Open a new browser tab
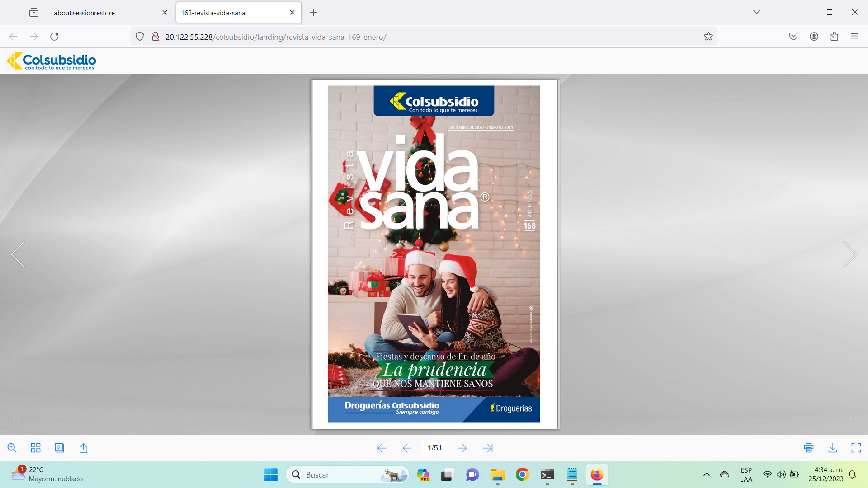The width and height of the screenshot is (868, 488). coord(313,13)
